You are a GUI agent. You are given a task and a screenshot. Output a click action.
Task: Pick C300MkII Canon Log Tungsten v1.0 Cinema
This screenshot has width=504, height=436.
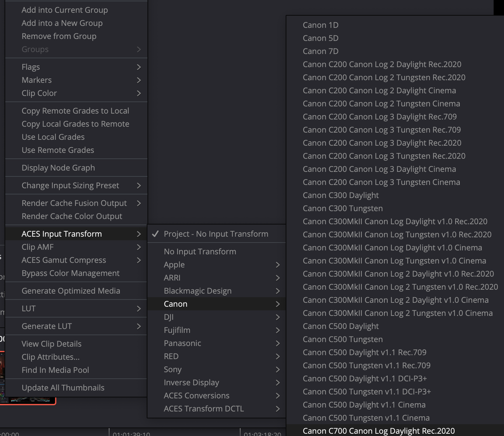click(395, 261)
